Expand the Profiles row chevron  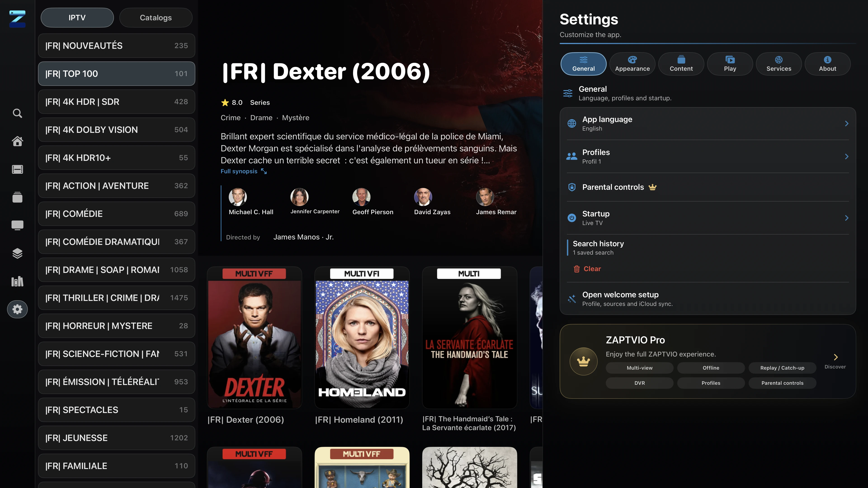click(847, 157)
